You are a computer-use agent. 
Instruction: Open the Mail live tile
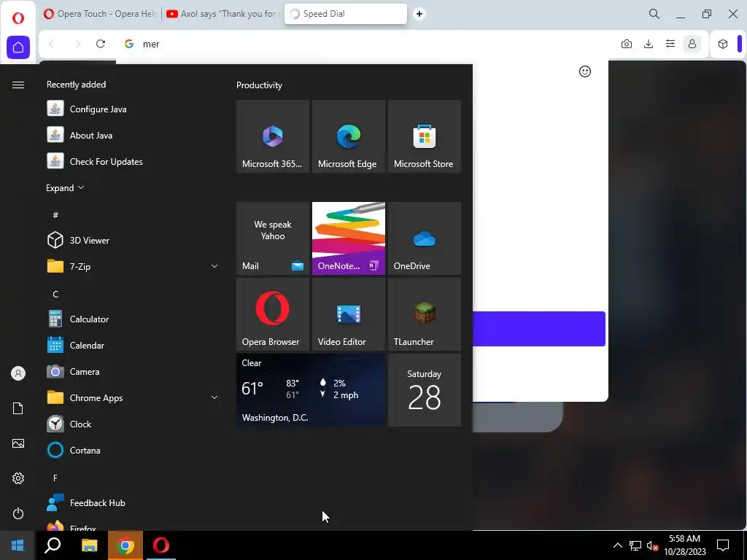(x=273, y=238)
